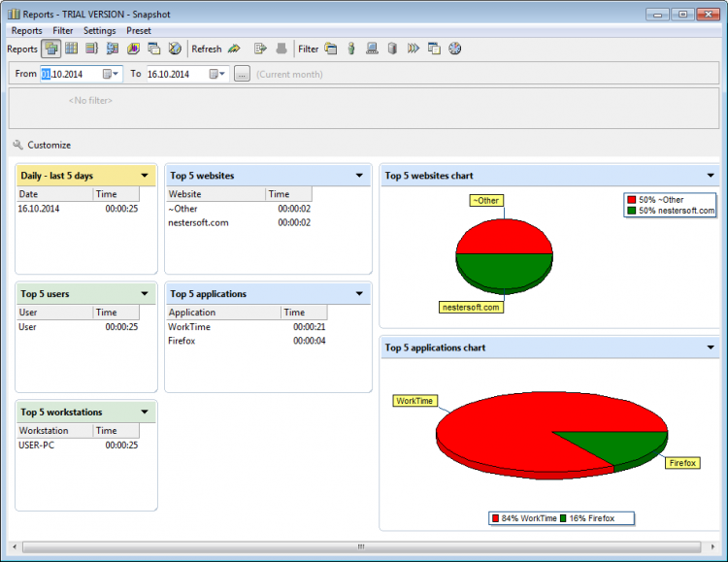This screenshot has height=562, width=728.
Task: Select the 16.10.2014 row
Action: (x=78, y=209)
